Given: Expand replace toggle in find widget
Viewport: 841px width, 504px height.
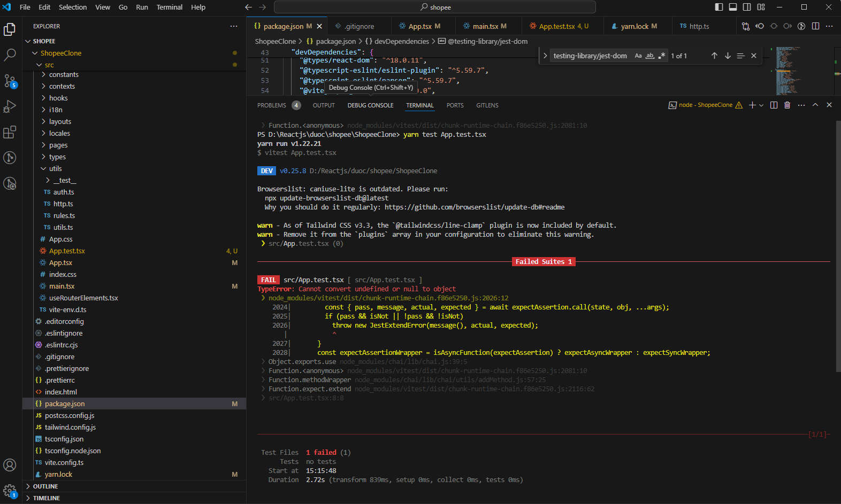Looking at the screenshot, I should (x=545, y=56).
